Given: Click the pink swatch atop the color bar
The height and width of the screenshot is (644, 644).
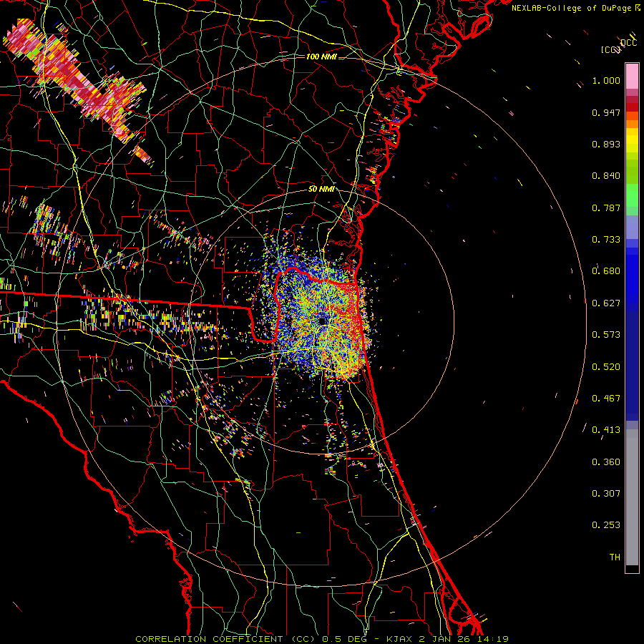Looking at the screenshot, I should [x=632, y=76].
